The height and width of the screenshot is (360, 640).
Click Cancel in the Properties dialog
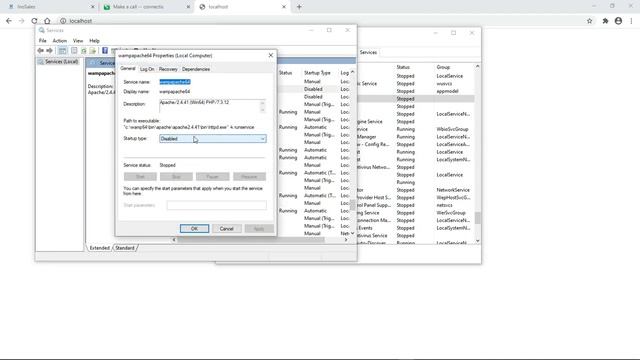click(227, 229)
